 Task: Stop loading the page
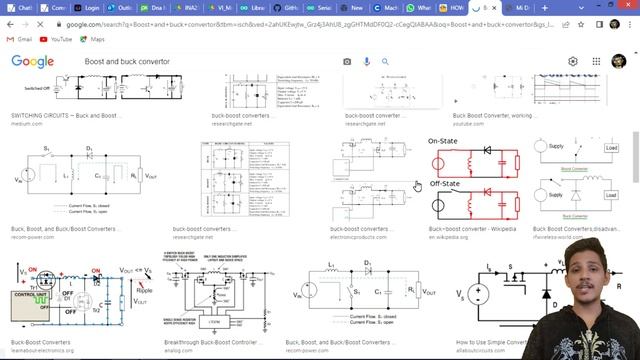pos(40,24)
